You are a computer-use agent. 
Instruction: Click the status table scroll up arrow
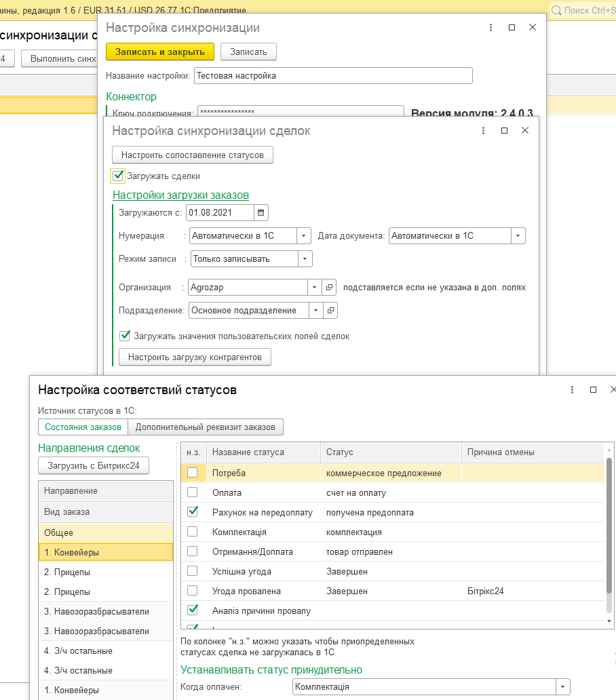click(609, 449)
